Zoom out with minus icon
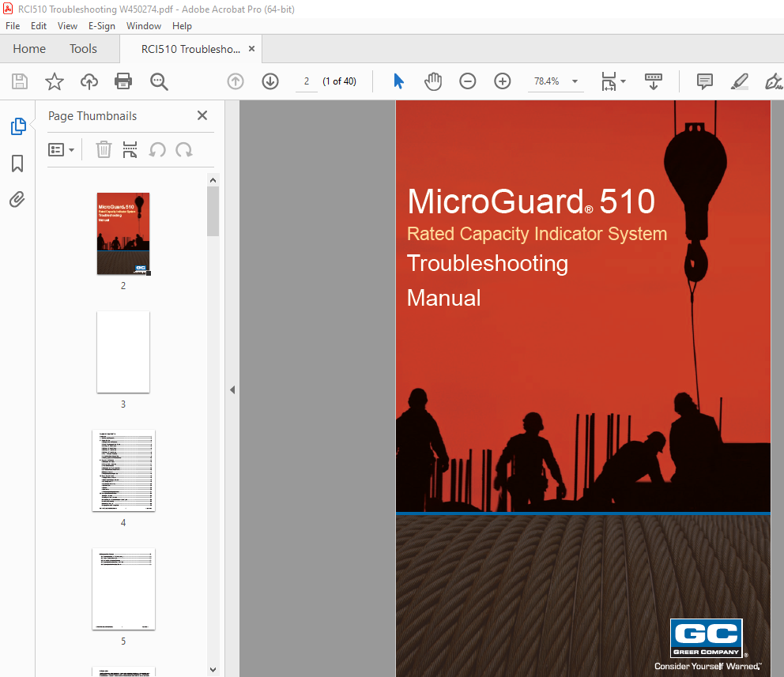Viewport: 784px width, 677px height. point(468,81)
